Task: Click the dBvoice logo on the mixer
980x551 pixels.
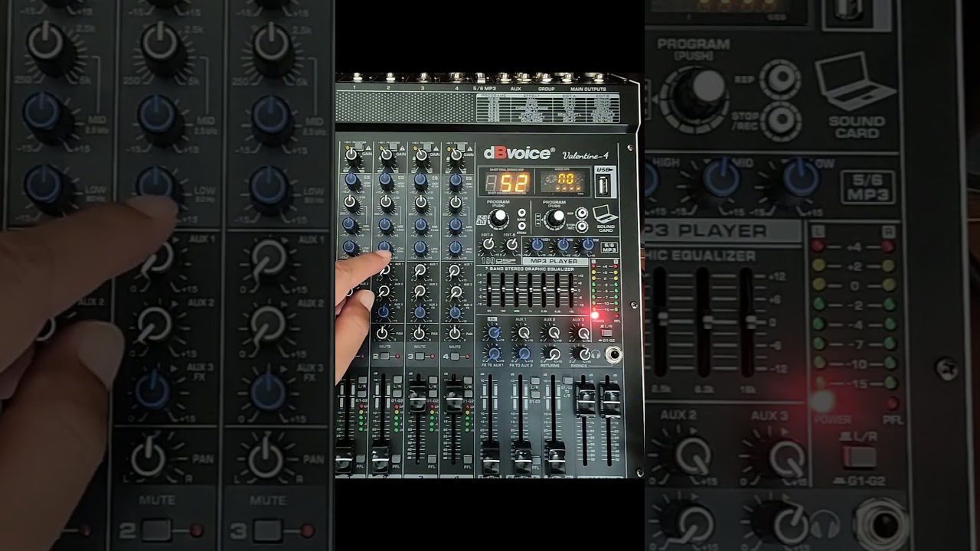Action: coord(519,153)
